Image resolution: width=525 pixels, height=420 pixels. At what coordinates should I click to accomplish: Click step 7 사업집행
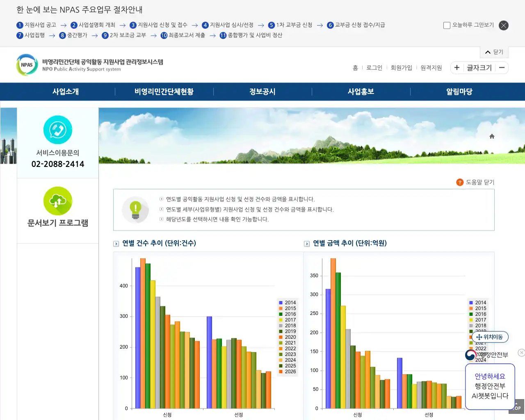point(30,35)
